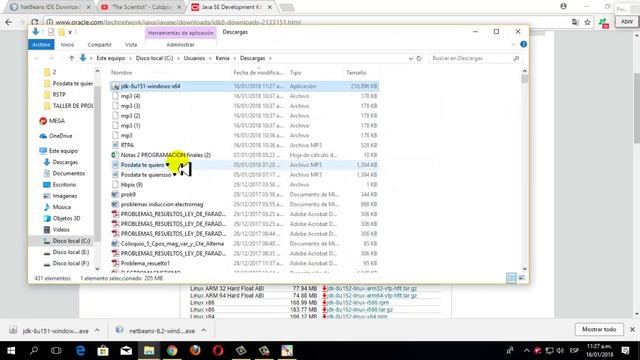Switch to large icons view layout icon
The image size is (640, 360).
point(522,278)
